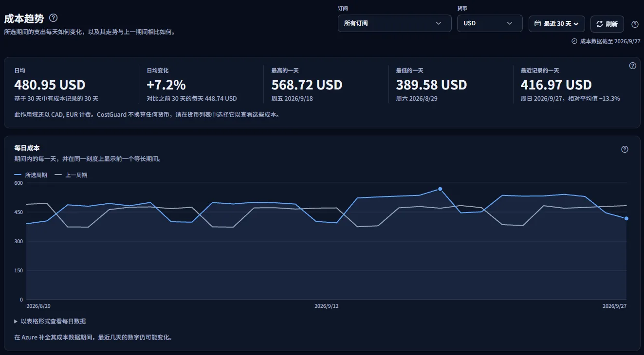This screenshot has height=355, width=644.
Task: Toggle 所选周期 legend series
Action: [x=31, y=175]
